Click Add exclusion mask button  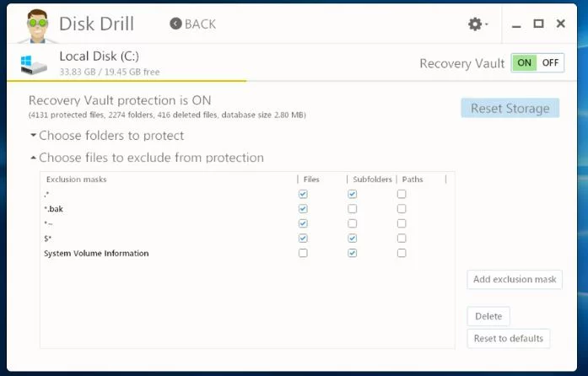tap(515, 279)
